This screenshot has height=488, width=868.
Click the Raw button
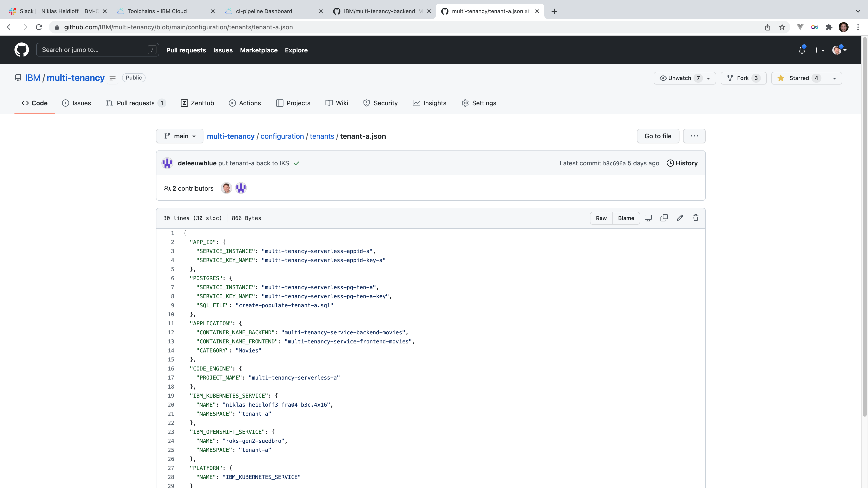[x=601, y=218]
